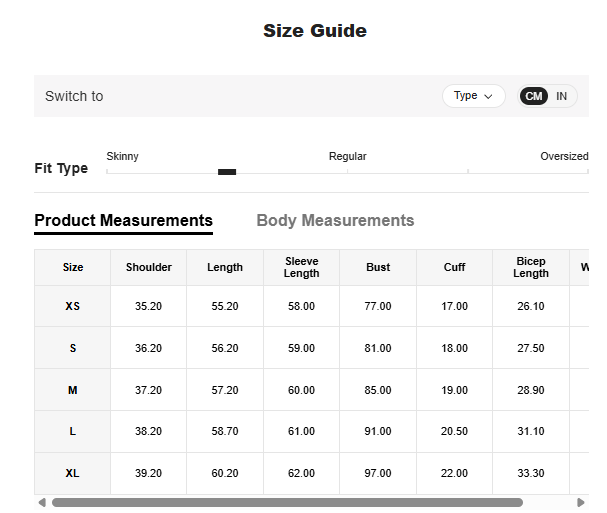Click the XL size row header

[x=73, y=473]
